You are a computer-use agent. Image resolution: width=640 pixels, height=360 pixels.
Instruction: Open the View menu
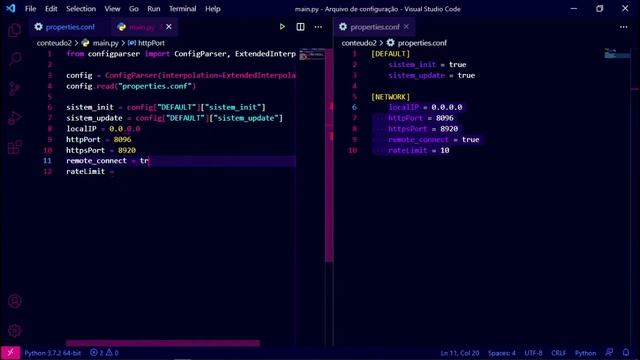[112, 9]
